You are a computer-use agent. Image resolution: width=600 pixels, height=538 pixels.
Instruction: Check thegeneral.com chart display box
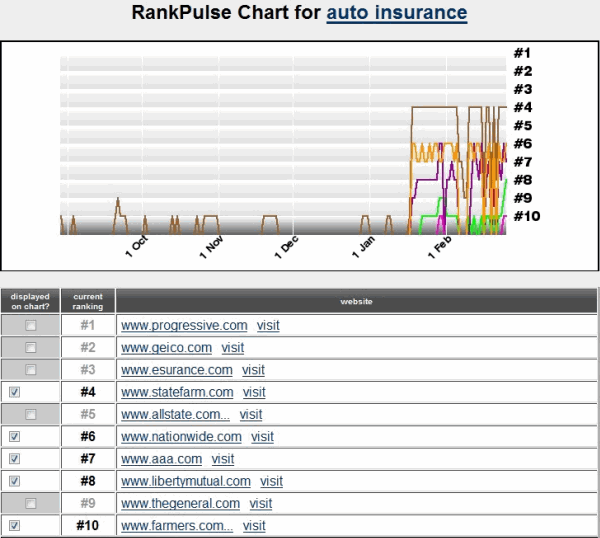coord(31,503)
